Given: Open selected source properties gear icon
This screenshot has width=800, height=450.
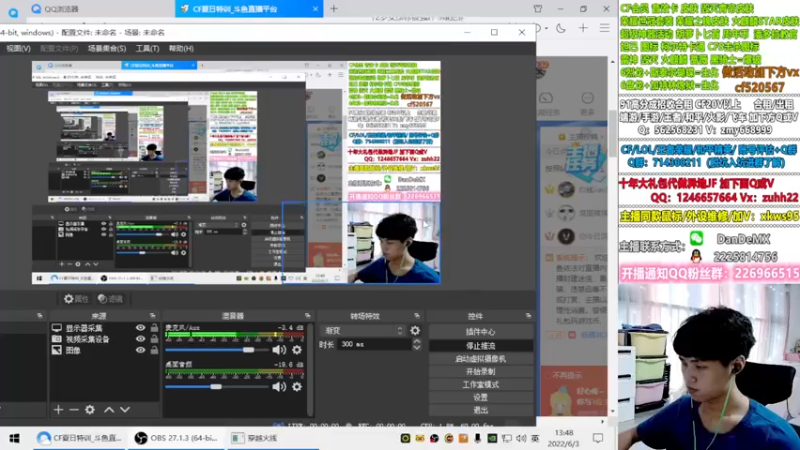Looking at the screenshot, I should 90,410.
